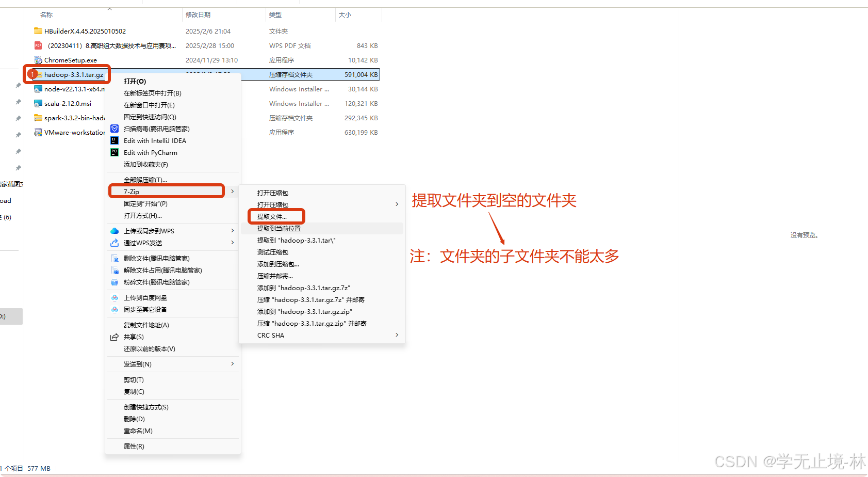Click the PyCharm icon in context menu
868x477 pixels.
point(114,152)
